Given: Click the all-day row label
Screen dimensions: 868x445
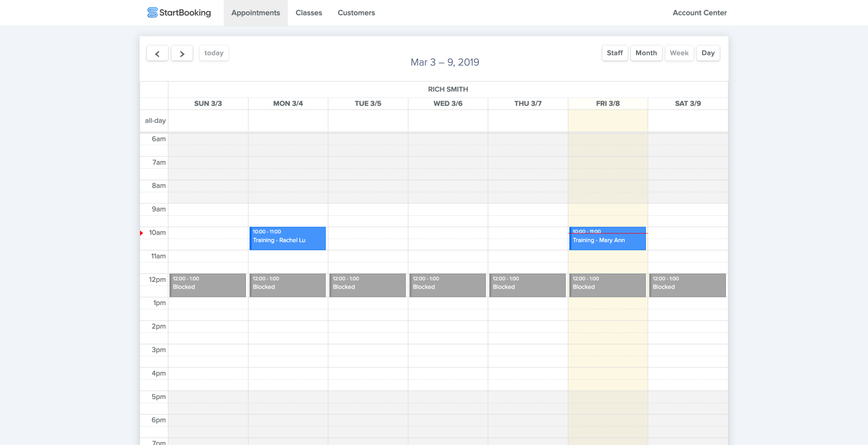Looking at the screenshot, I should coord(156,121).
